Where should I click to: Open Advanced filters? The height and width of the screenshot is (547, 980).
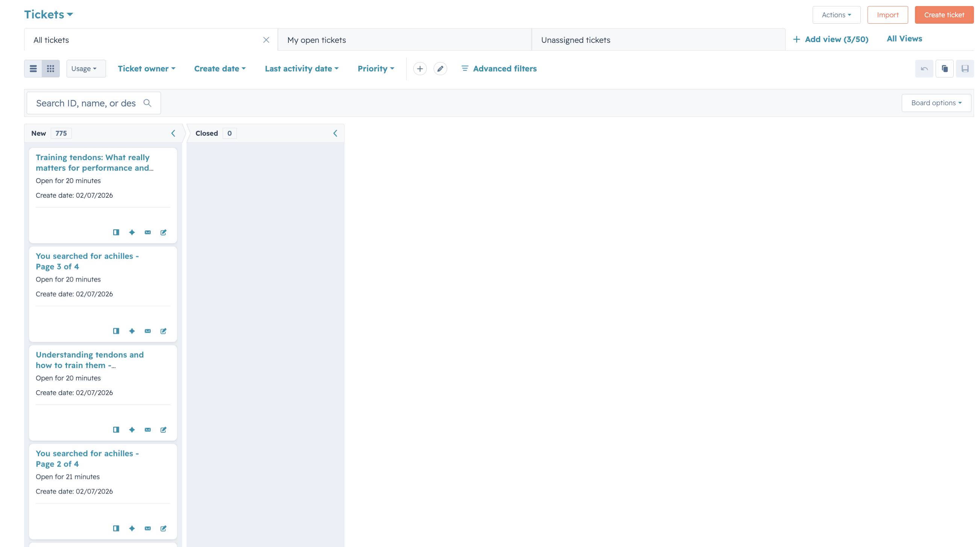click(x=499, y=68)
